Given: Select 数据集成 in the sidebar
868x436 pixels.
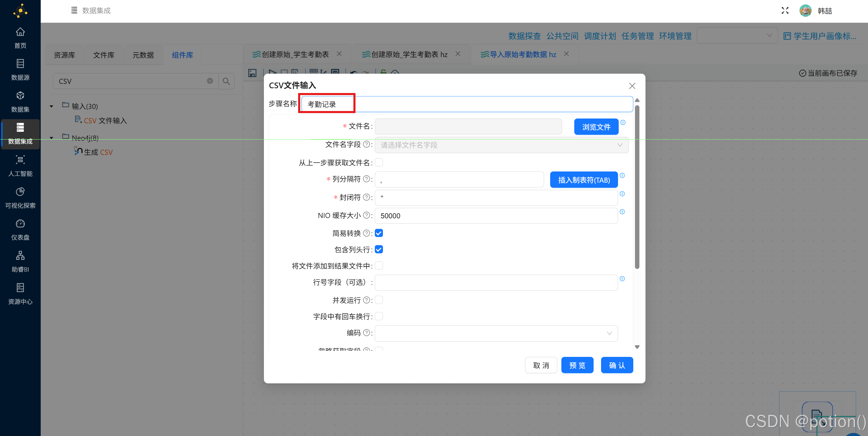Looking at the screenshot, I should point(20,134).
